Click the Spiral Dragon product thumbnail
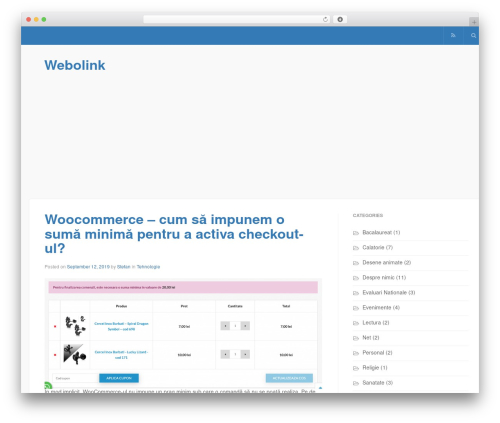Viewport: 500px width, 423px height. tap(75, 326)
